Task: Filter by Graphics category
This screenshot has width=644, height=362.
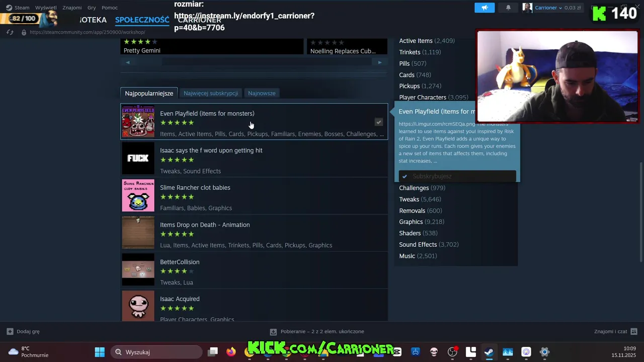Action: 421,222
